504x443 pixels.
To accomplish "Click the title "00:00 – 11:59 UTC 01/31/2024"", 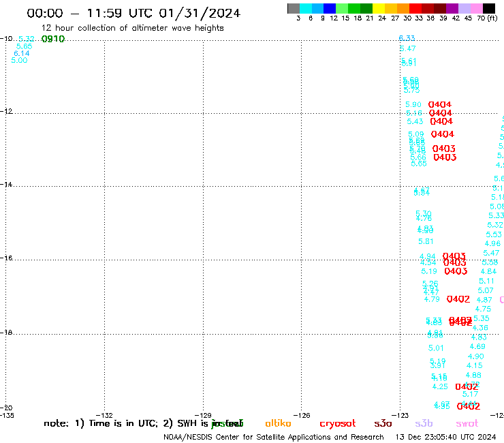I will pyautogui.click(x=133, y=14).
